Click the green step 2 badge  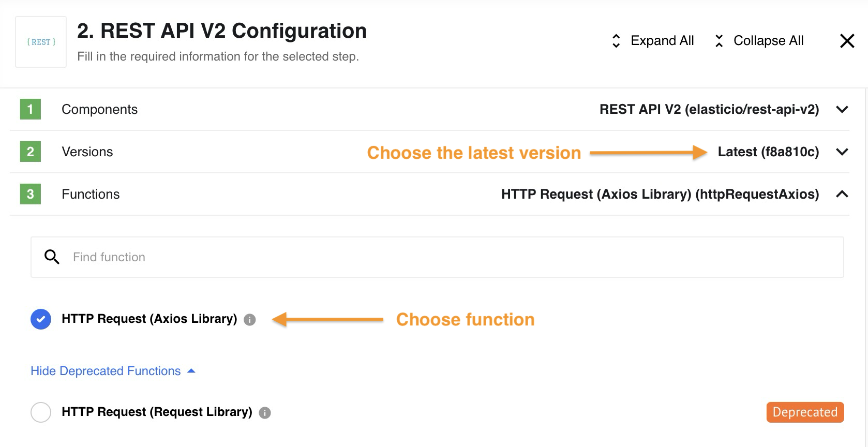click(x=31, y=152)
